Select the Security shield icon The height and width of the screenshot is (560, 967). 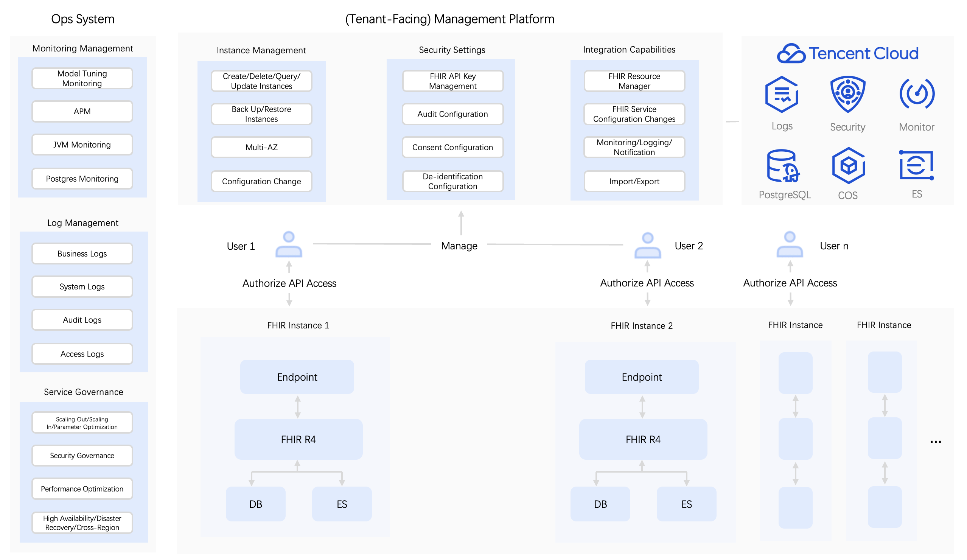(x=848, y=94)
